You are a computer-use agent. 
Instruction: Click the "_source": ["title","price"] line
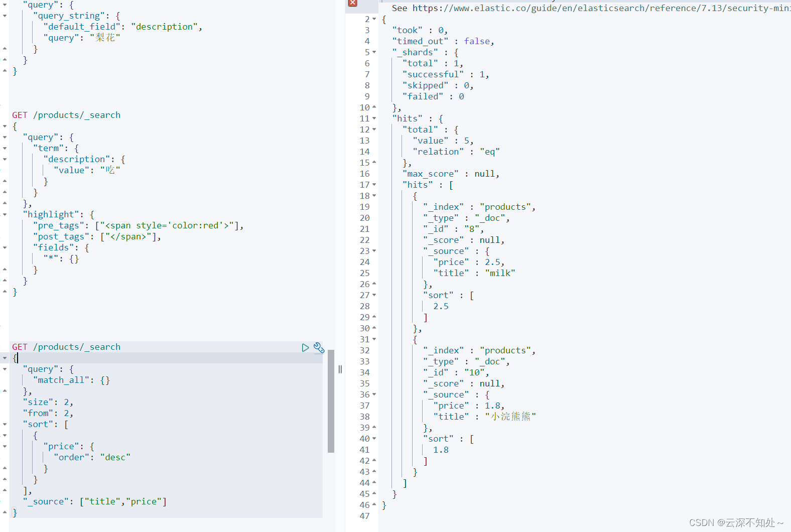pyautogui.click(x=95, y=501)
